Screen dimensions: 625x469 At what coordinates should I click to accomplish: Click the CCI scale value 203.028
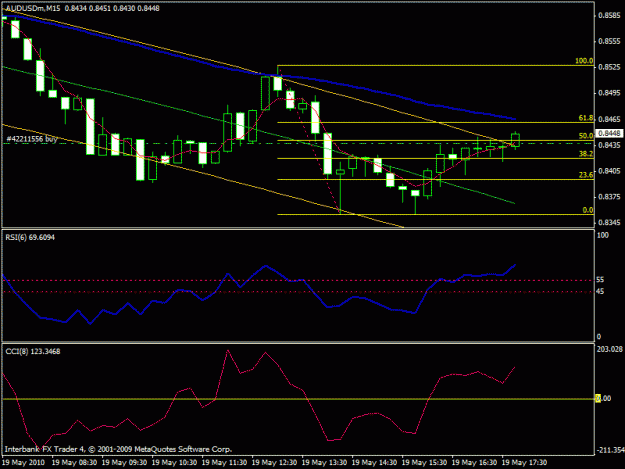coord(609,349)
